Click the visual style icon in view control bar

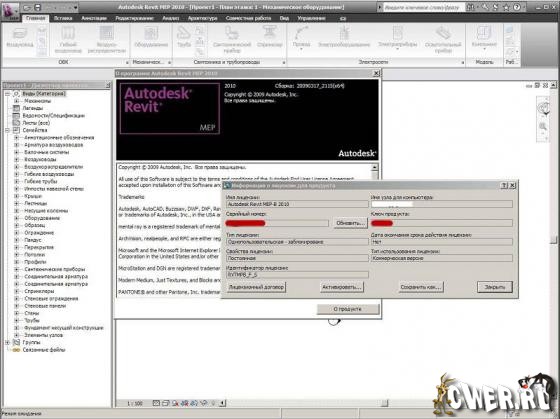click(165, 403)
